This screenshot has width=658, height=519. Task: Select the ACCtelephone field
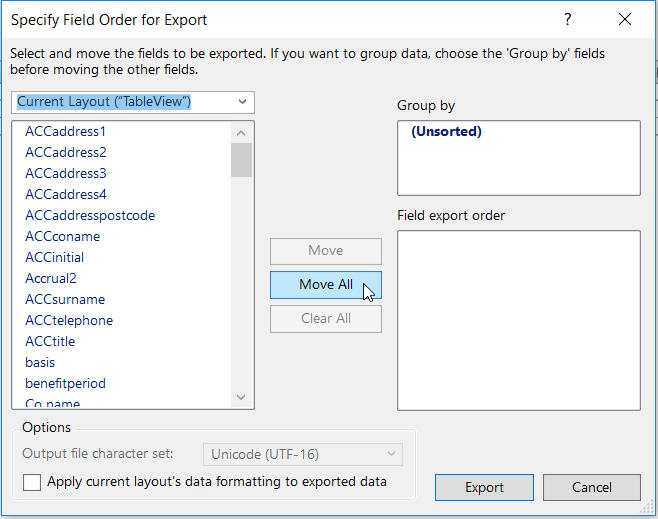pos(69,320)
